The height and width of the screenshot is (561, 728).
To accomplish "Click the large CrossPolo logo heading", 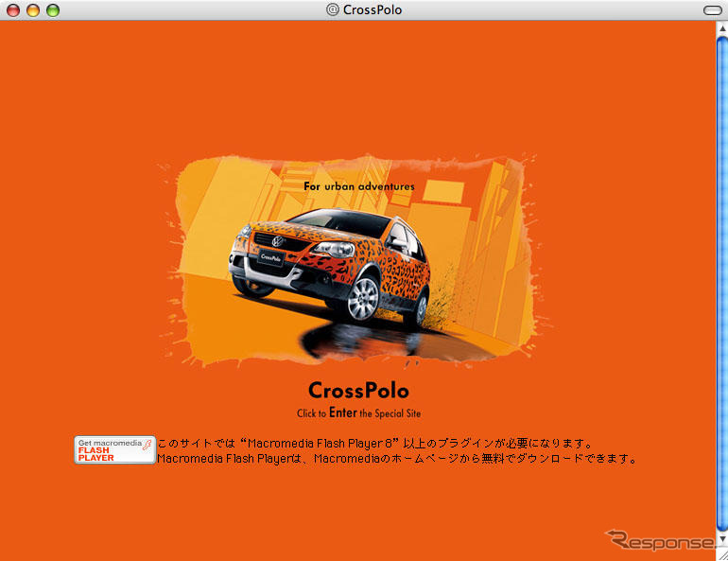I will (x=358, y=390).
